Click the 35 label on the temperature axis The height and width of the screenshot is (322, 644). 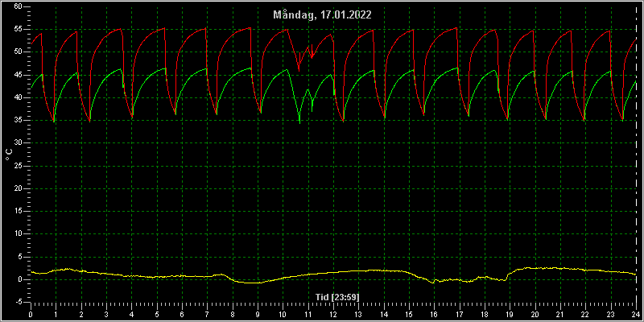(x=19, y=120)
